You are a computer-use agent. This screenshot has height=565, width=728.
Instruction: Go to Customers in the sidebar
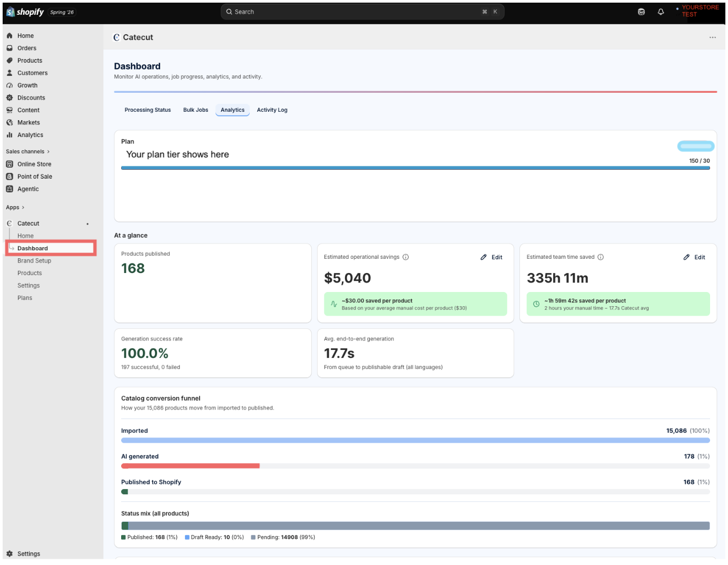click(x=32, y=73)
